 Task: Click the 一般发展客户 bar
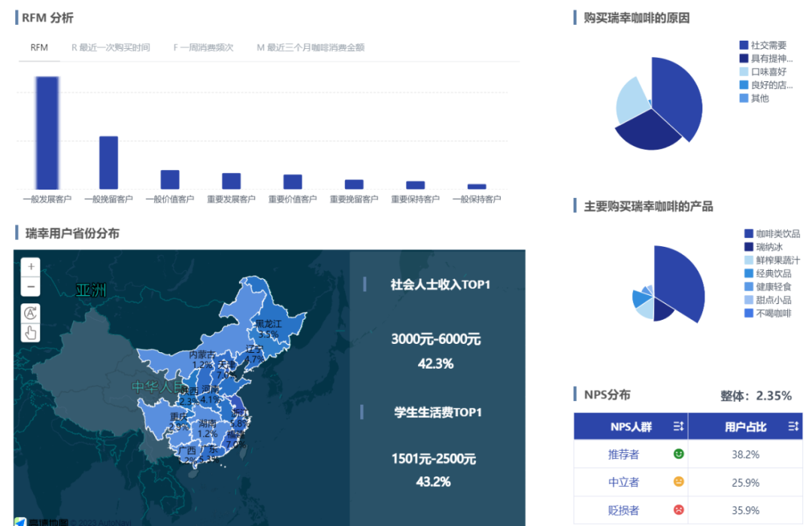coord(47,132)
